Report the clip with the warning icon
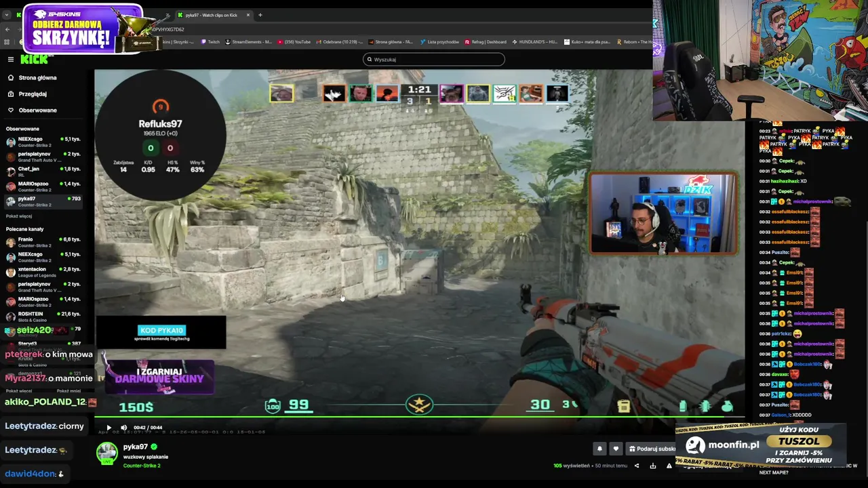Screen dimensions: 868x488 (x=669, y=466)
